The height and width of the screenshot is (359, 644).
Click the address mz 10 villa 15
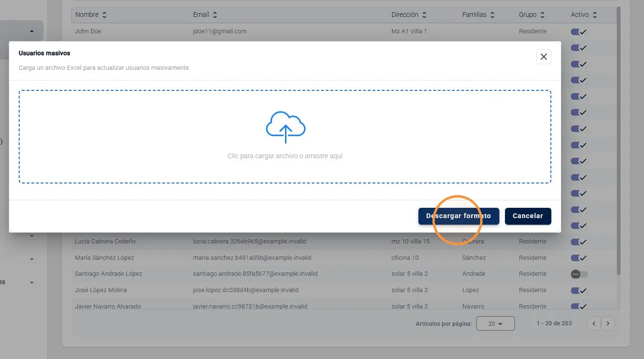coord(410,242)
